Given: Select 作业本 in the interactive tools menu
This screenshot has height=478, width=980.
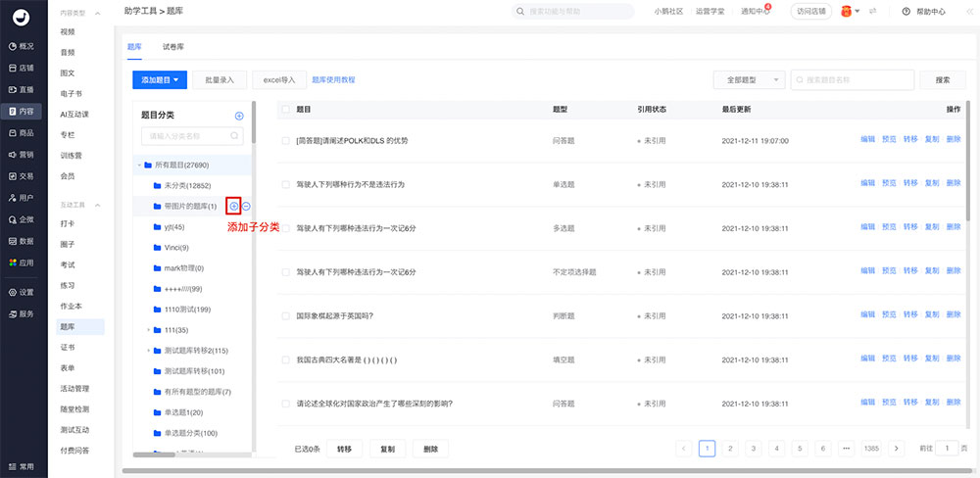Looking at the screenshot, I should tap(71, 306).
